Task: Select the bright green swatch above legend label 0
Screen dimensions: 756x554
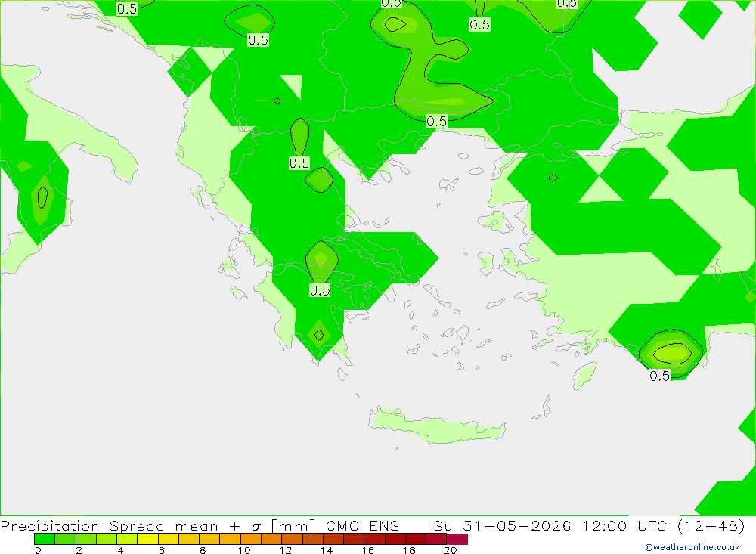Action: [45, 539]
